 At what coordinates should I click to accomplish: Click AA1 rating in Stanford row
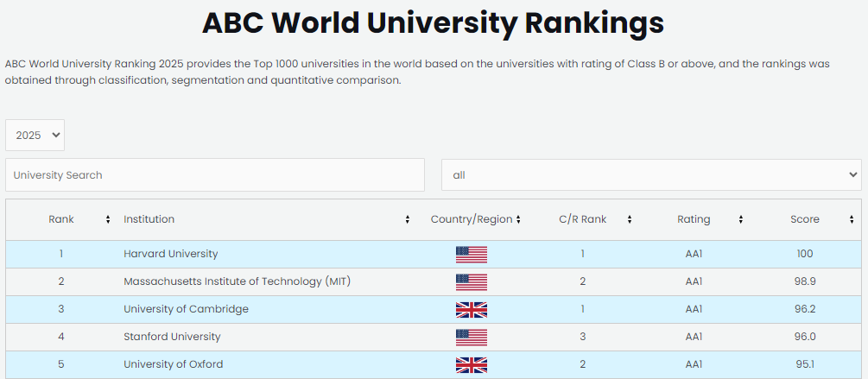click(694, 337)
